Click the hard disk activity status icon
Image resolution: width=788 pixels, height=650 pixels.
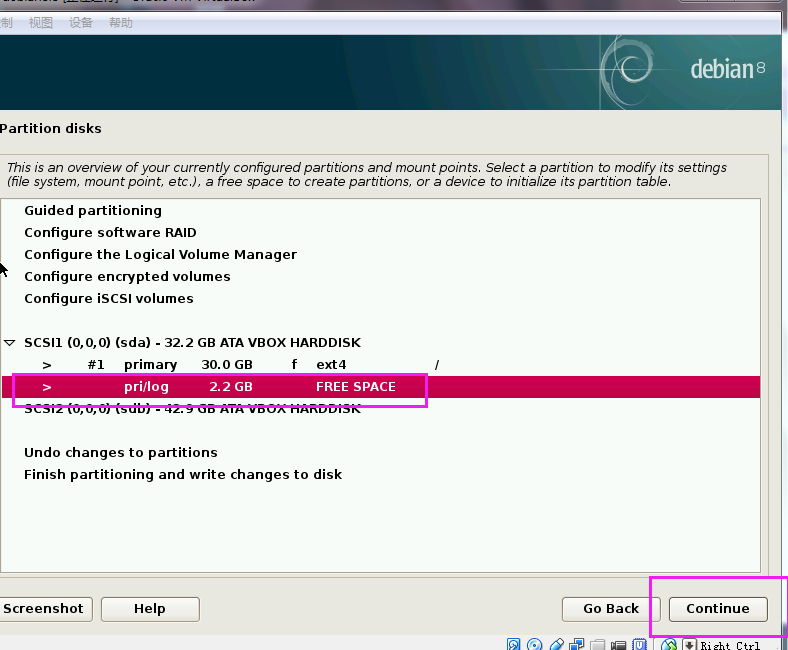[514, 645]
